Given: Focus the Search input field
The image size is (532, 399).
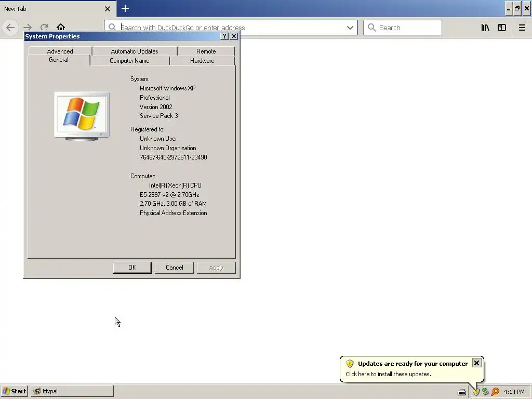Looking at the screenshot, I should pos(403,28).
